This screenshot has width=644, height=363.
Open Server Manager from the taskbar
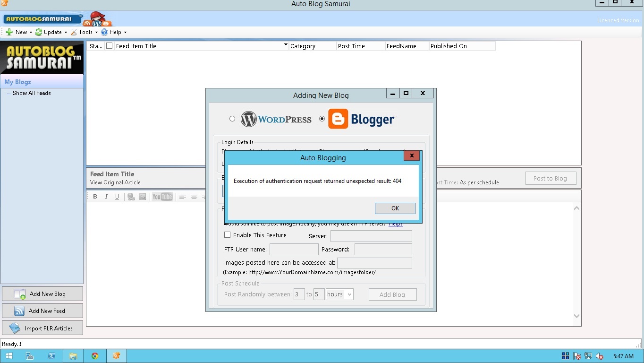[30, 356]
